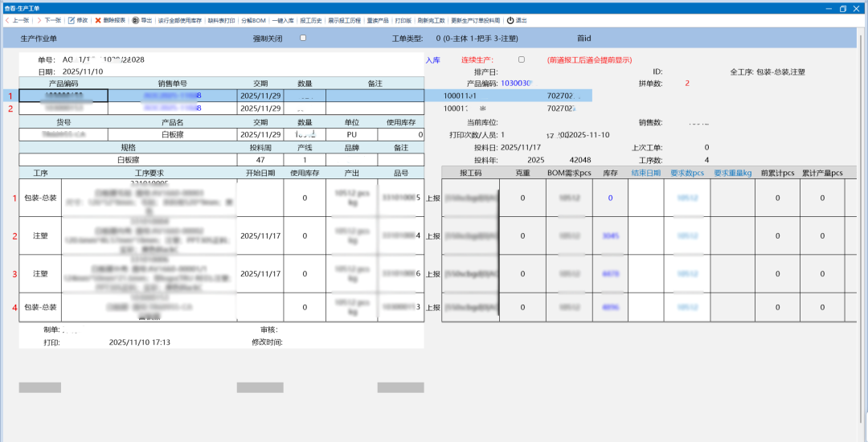Viewport: 868px width, 442px height.
Task: Click 上报 for process row 2
Action: [x=433, y=235]
